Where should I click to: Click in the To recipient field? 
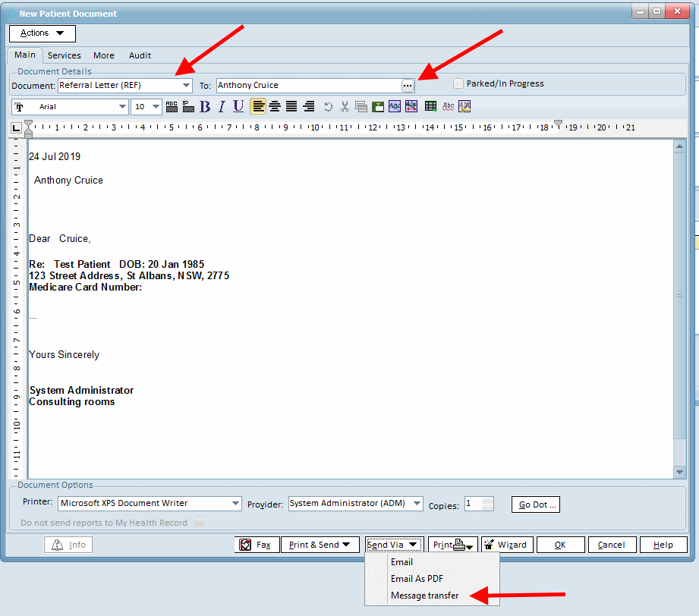(x=309, y=85)
